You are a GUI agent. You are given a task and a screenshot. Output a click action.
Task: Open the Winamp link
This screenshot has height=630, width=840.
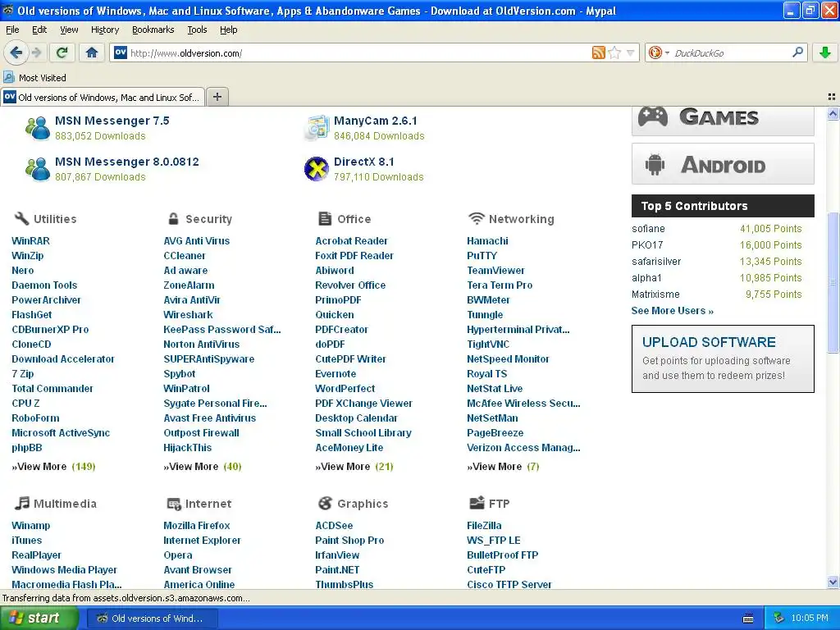click(x=30, y=526)
